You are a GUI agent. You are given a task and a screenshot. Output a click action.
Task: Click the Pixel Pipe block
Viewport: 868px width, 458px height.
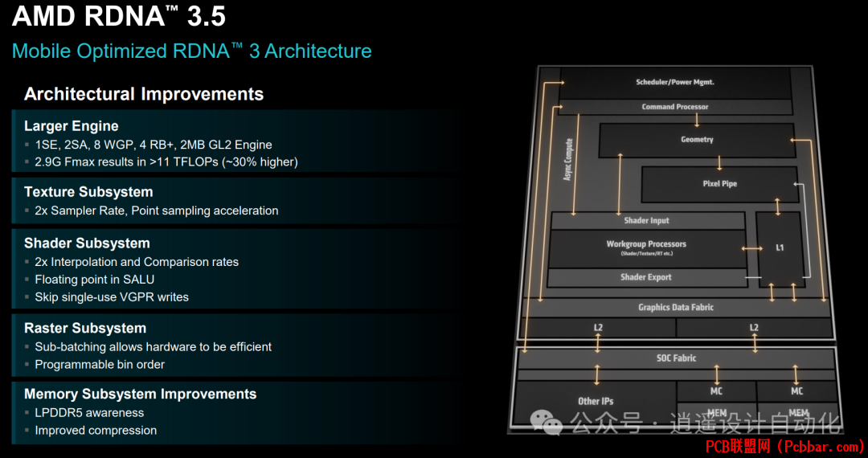pyautogui.click(x=719, y=184)
